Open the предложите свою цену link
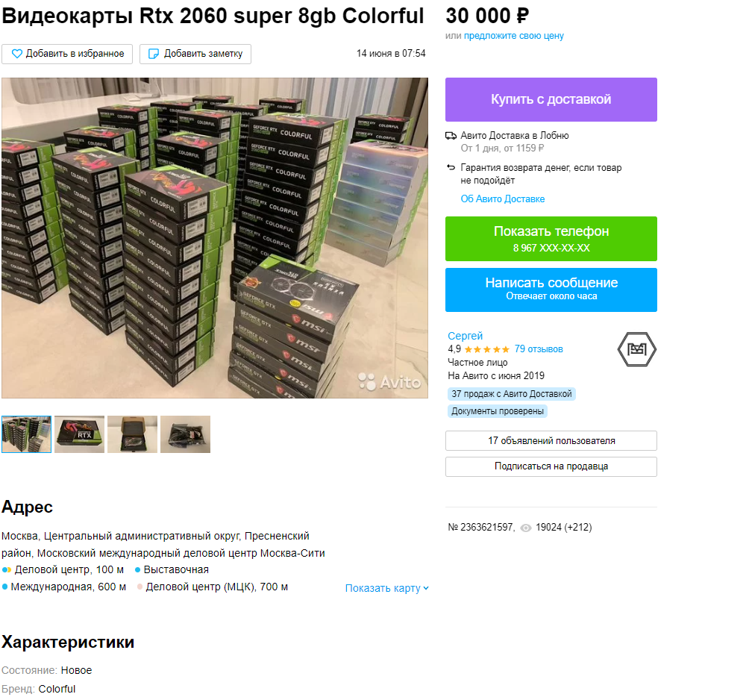 (x=513, y=36)
